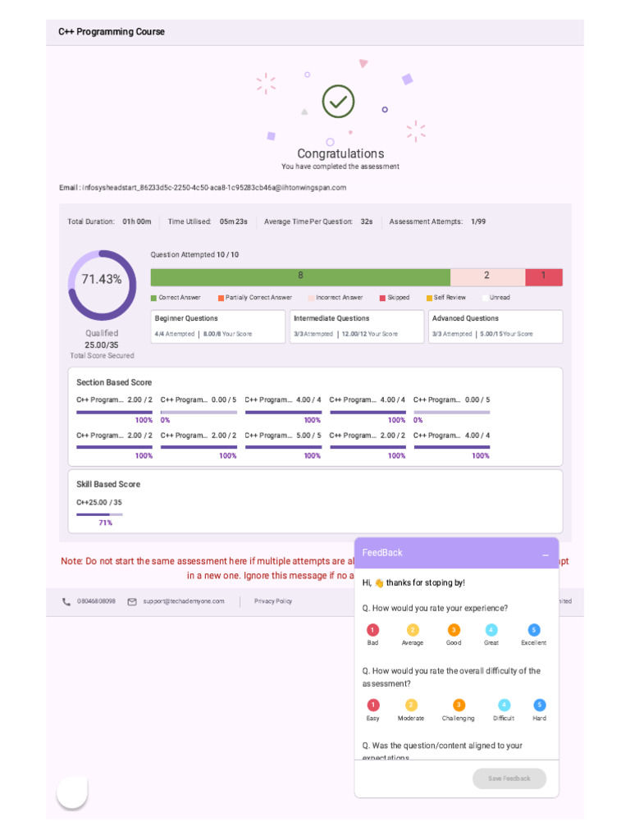The width and height of the screenshot is (630, 840).
Task: Rate assessment difficulty as Easy
Action: tap(373, 705)
